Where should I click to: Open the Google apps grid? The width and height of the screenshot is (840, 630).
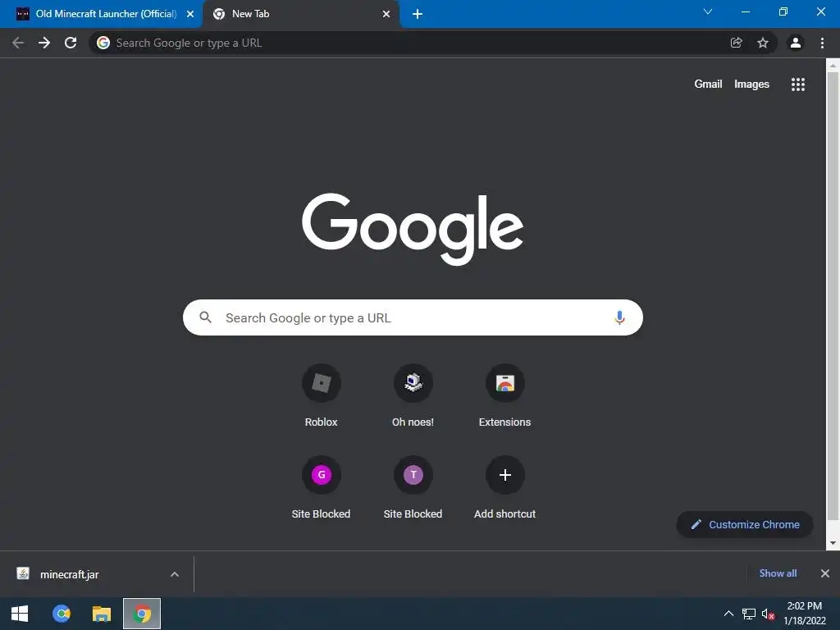797,84
